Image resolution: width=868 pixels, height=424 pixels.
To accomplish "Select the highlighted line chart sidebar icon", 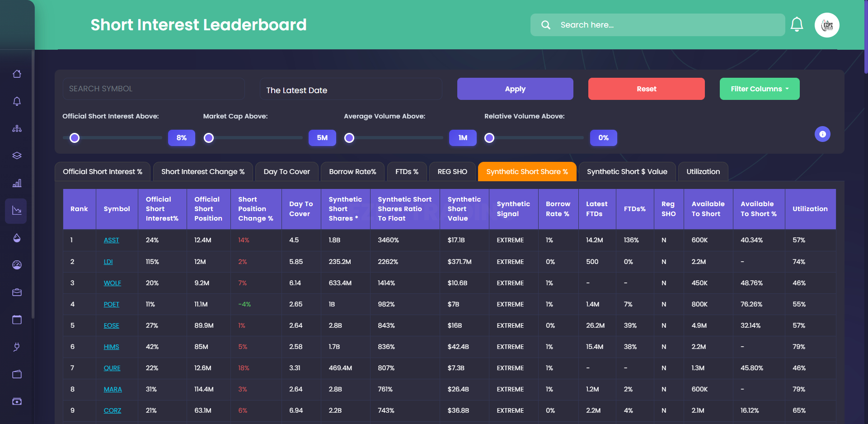I will (17, 211).
